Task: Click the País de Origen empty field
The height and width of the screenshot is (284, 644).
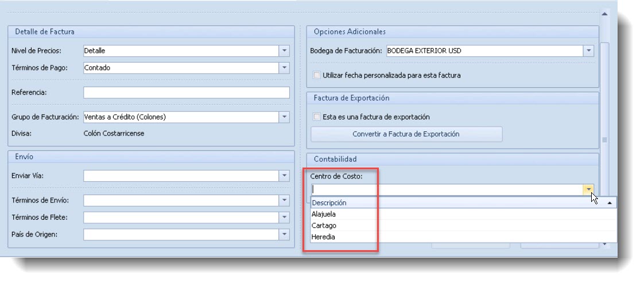Action: [181, 234]
